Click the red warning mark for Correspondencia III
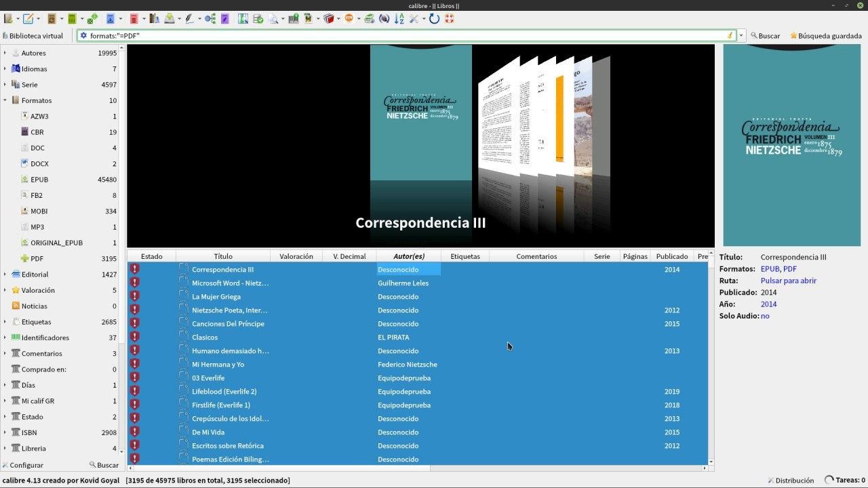This screenshot has height=488, width=868. click(134, 269)
